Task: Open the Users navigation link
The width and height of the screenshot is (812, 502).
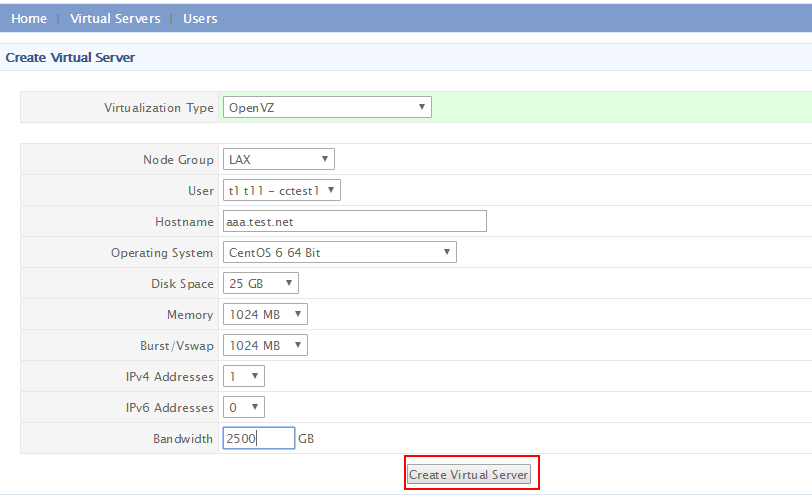Action: pos(200,19)
